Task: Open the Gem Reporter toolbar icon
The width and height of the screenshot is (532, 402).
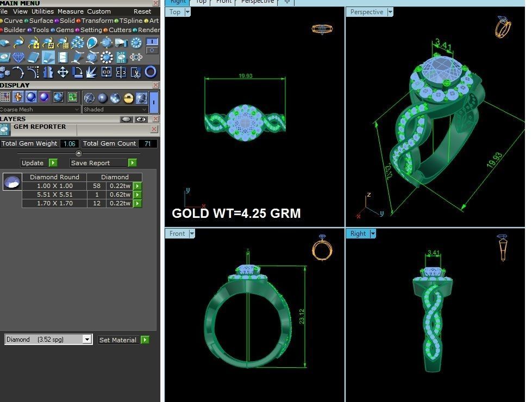Action: point(121,58)
